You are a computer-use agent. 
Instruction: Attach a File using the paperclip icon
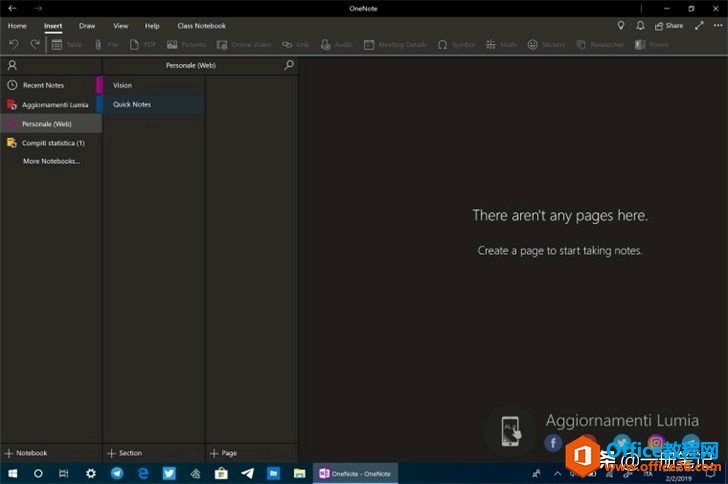[106, 45]
